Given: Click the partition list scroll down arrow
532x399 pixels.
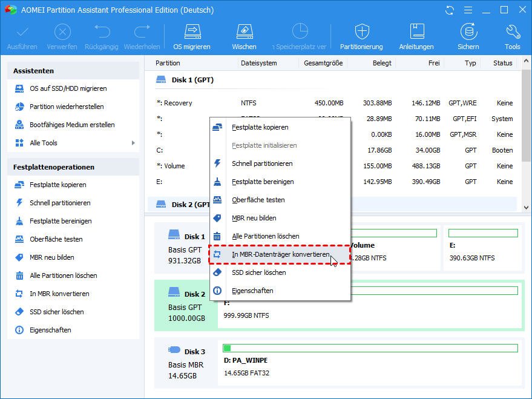Looking at the screenshot, I should [x=526, y=208].
